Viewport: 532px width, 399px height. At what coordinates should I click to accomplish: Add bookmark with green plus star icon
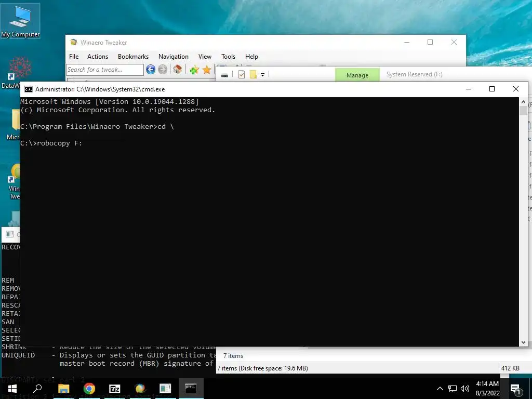pyautogui.click(x=194, y=70)
